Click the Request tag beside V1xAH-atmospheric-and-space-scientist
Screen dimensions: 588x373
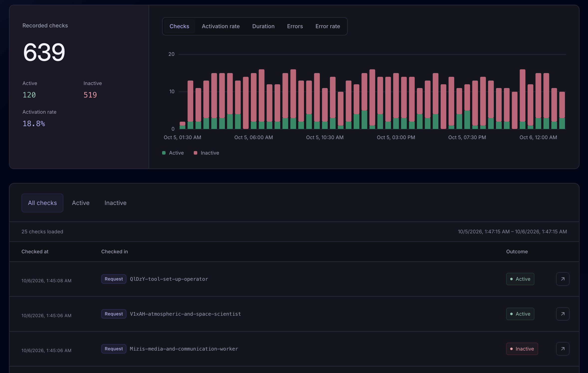click(x=114, y=314)
